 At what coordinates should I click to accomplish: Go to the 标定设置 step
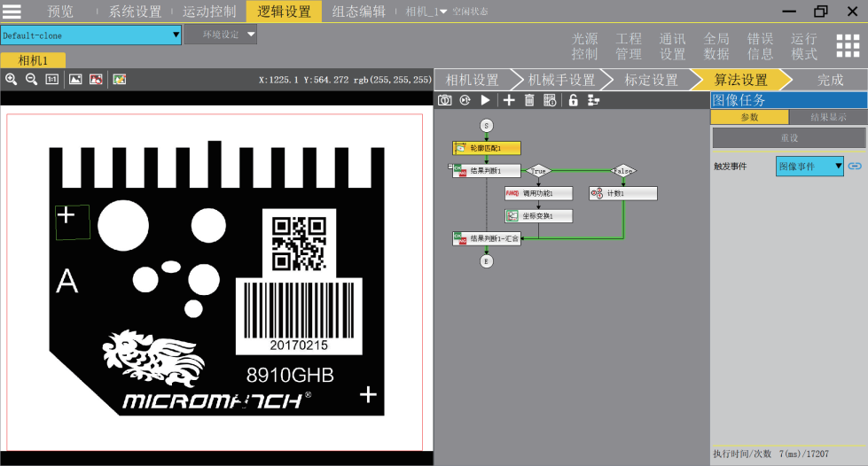tap(651, 80)
